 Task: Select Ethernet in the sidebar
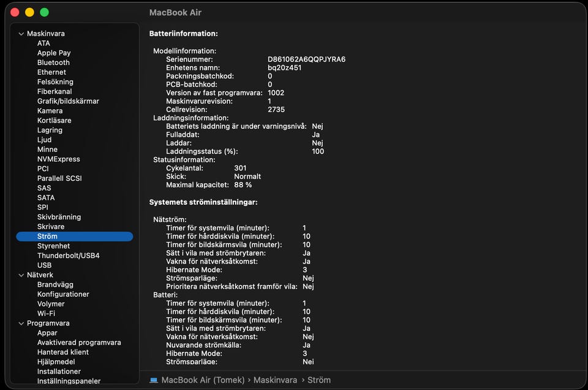pyautogui.click(x=51, y=72)
